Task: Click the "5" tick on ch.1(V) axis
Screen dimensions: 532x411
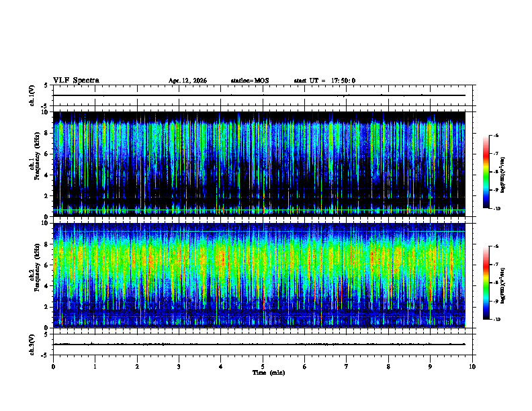Action: pyautogui.click(x=46, y=85)
